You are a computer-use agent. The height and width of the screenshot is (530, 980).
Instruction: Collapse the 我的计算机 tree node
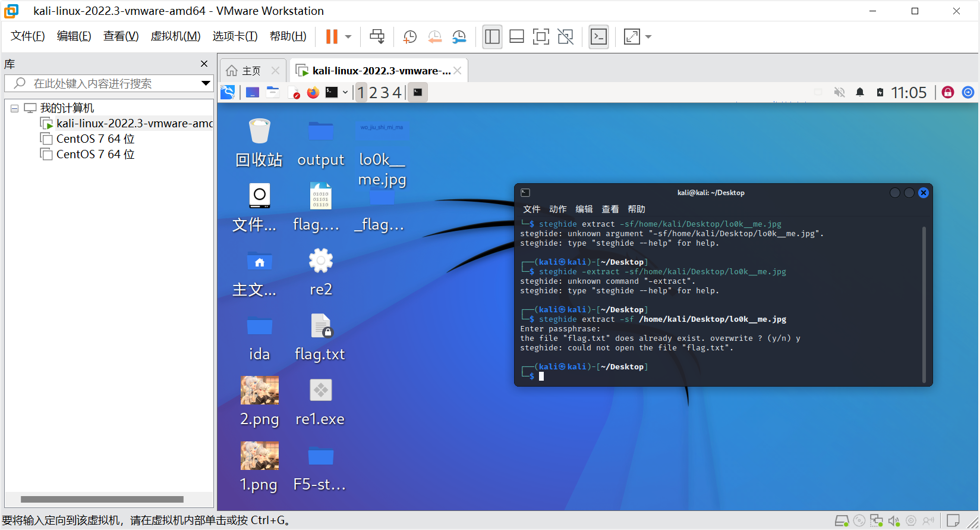point(14,108)
